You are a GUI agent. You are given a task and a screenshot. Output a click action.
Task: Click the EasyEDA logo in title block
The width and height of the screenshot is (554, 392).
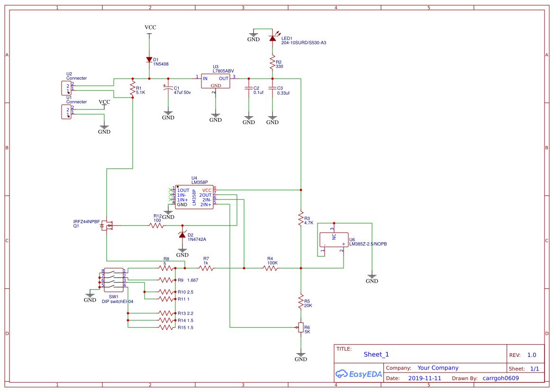[359, 374]
